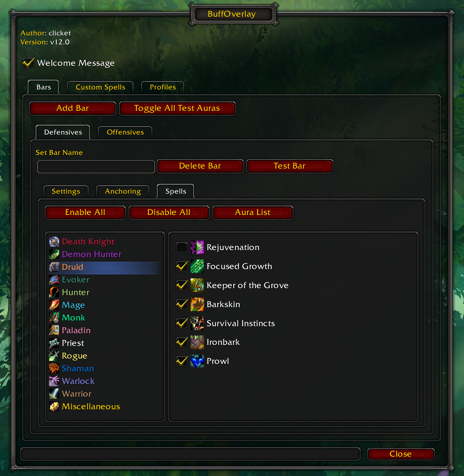This screenshot has width=464, height=476.
Task: Click the Demon Hunter class icon
Action: (x=54, y=254)
